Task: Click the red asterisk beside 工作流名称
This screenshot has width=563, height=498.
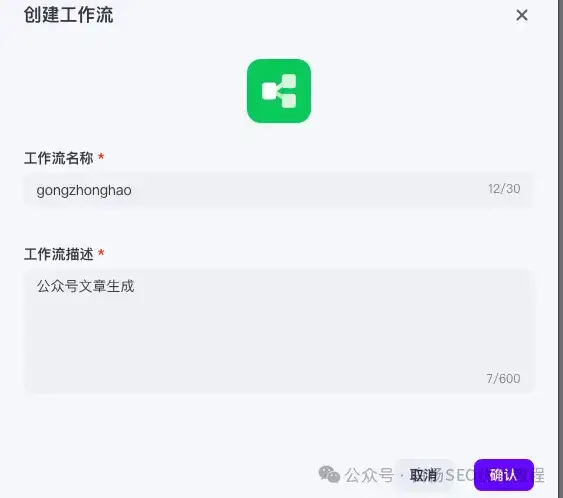Action: [x=101, y=156]
